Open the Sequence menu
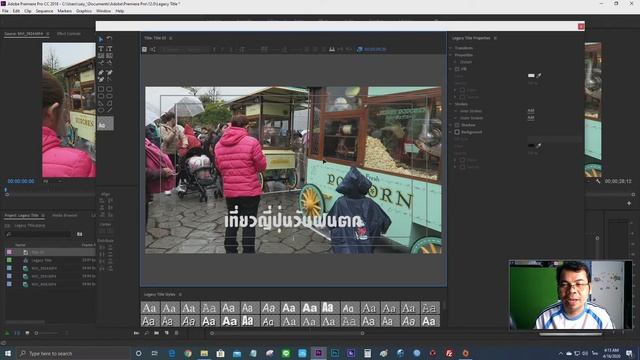The width and height of the screenshot is (640, 360). click(x=44, y=11)
